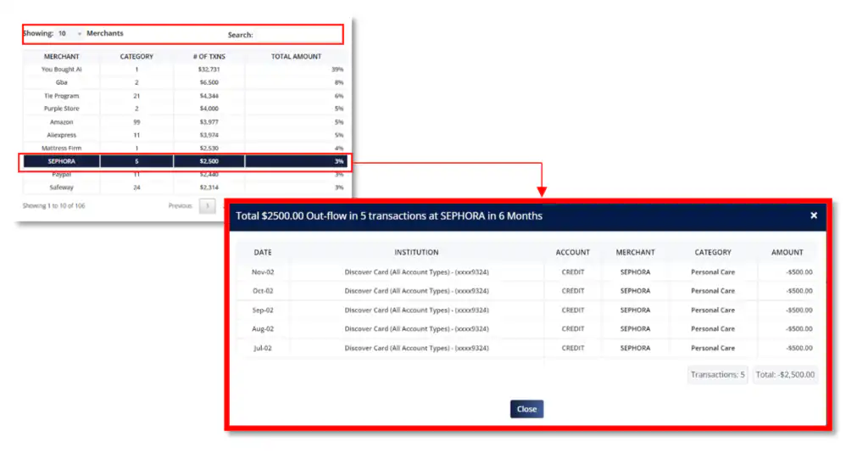Sort by TOTAL AMOUNT column header
Viewport: 868px width, 453px height.
[x=296, y=57]
